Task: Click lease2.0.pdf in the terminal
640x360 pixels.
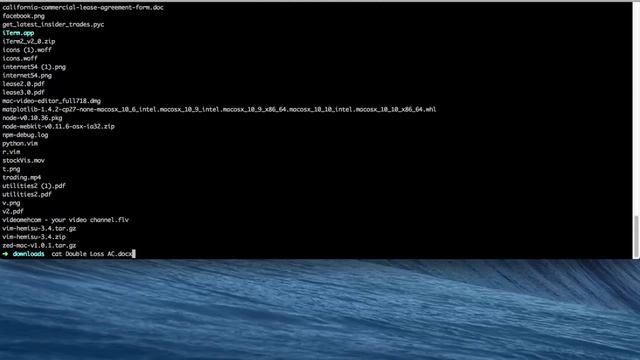Action: (23, 84)
